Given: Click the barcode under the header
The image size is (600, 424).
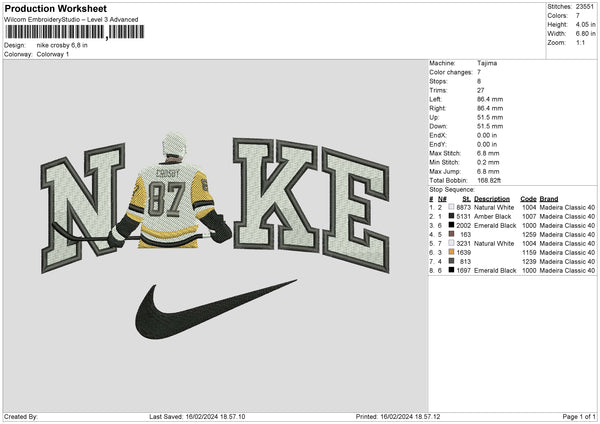Looking at the screenshot, I should (74, 32).
